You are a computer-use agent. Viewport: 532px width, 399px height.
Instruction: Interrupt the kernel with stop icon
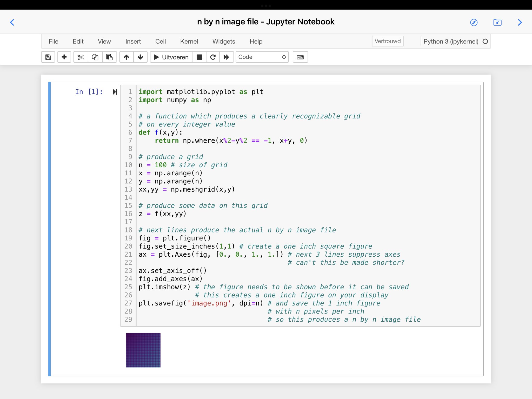(199, 57)
